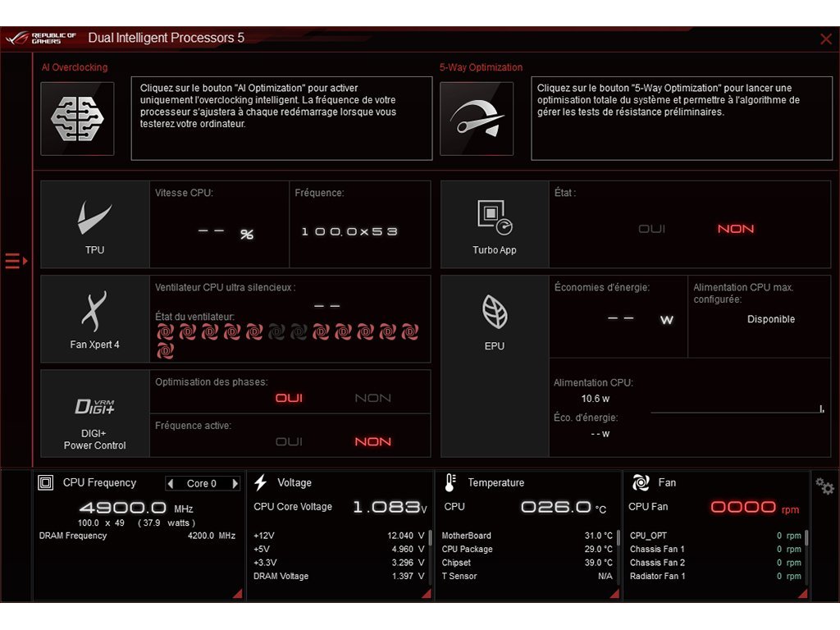
Task: Enable Fréquence active with OUI
Action: click(289, 441)
